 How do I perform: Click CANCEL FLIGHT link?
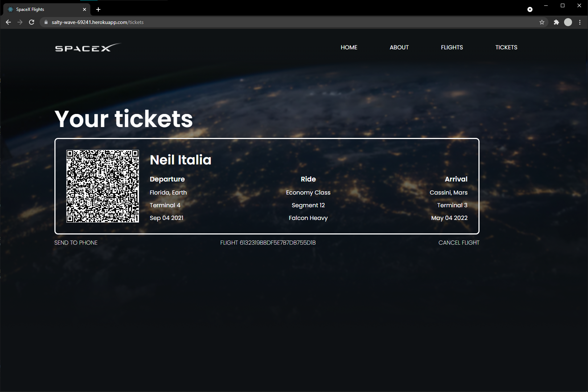[459, 243]
